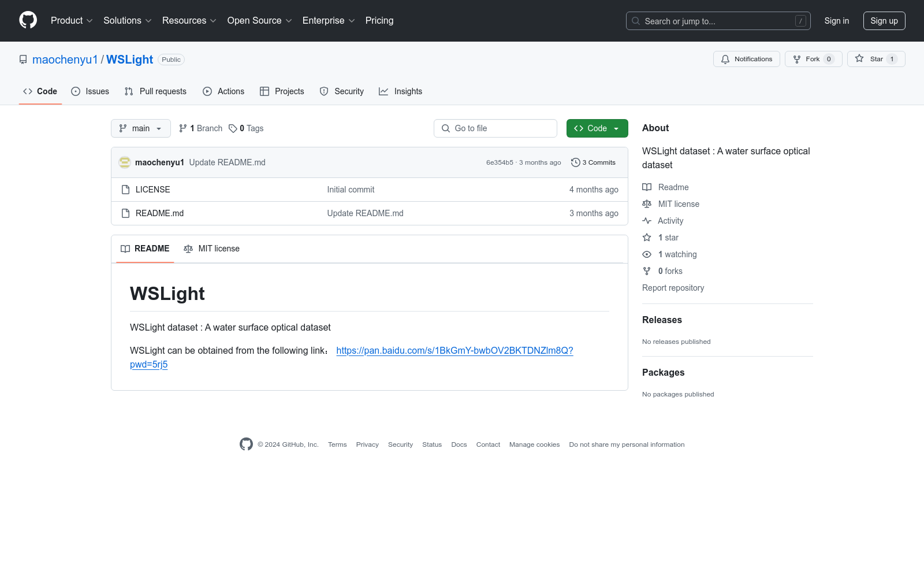The height and width of the screenshot is (578, 924).
Task: View the 3 Commits history
Action: point(593,162)
